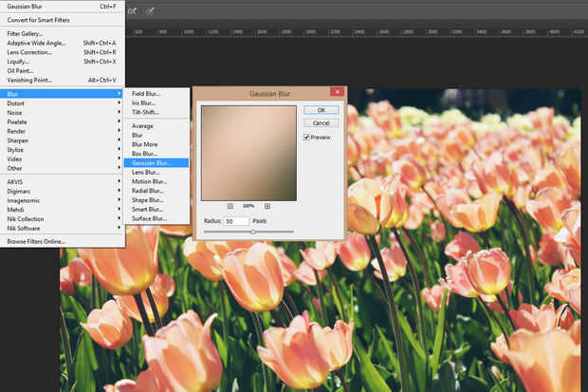Viewport: 588px width, 392px height.
Task: Open the Nik Collection submenu
Action: 62,219
